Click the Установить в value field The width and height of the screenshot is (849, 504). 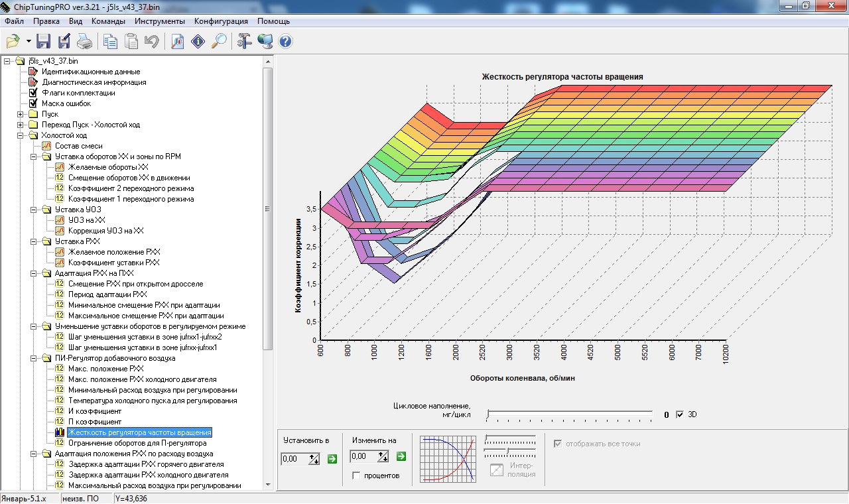pyautogui.click(x=295, y=458)
